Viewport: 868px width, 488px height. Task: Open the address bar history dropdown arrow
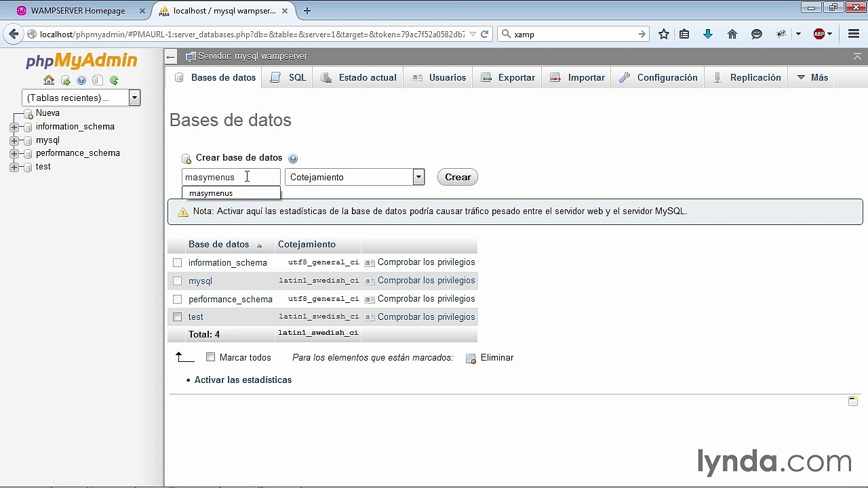(x=473, y=34)
